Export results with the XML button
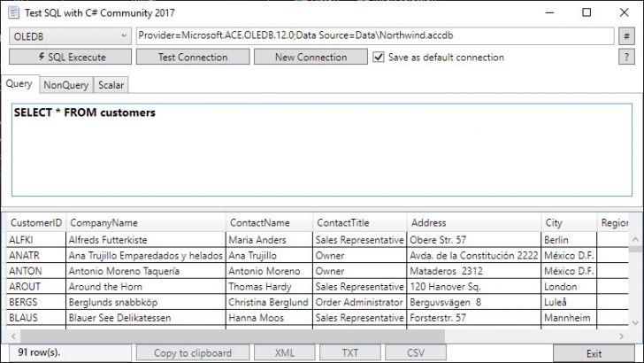The width and height of the screenshot is (644, 363). 285,352
